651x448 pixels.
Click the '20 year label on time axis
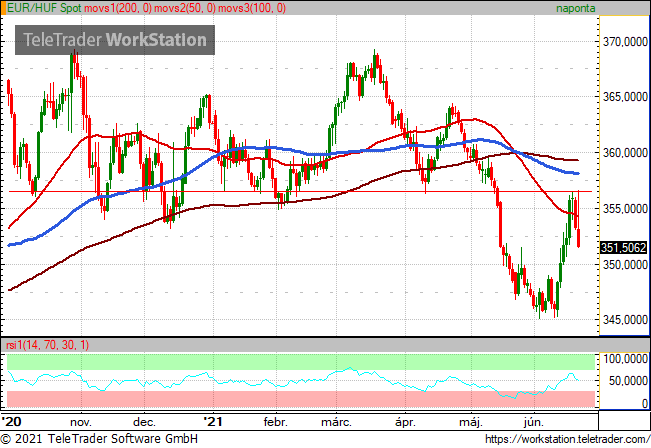[x=11, y=422]
